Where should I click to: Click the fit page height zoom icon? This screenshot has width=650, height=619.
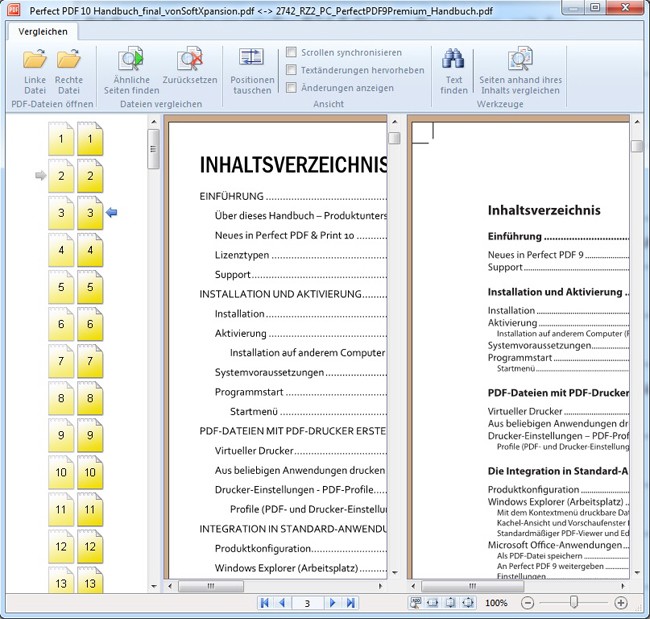click(x=450, y=602)
